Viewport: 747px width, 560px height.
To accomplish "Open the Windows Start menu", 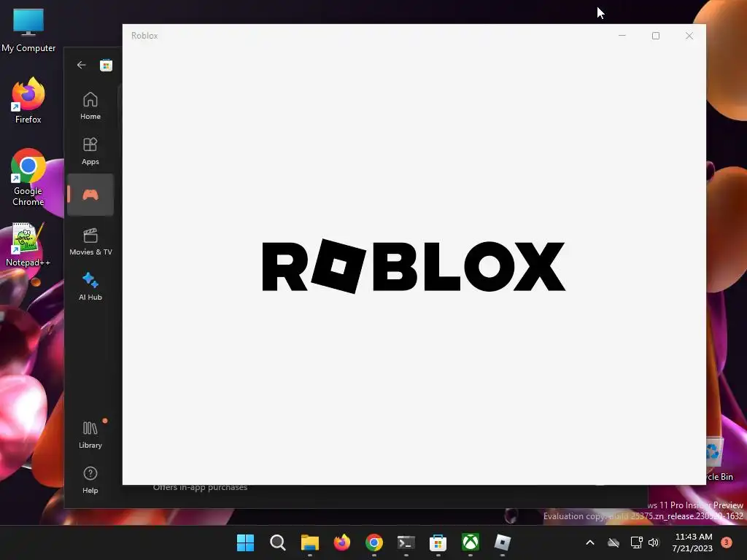I will pyautogui.click(x=245, y=542).
